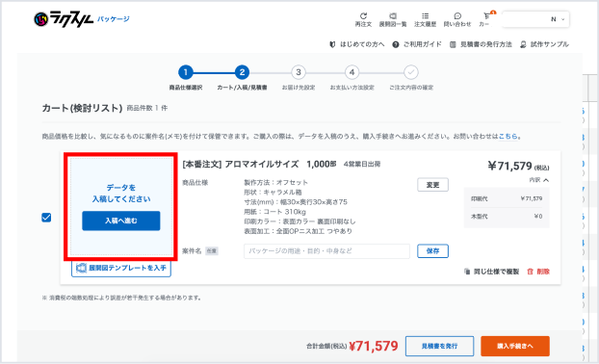Uncheck the cart item checkbox
Viewport: 599px width, 364px height.
46,218
